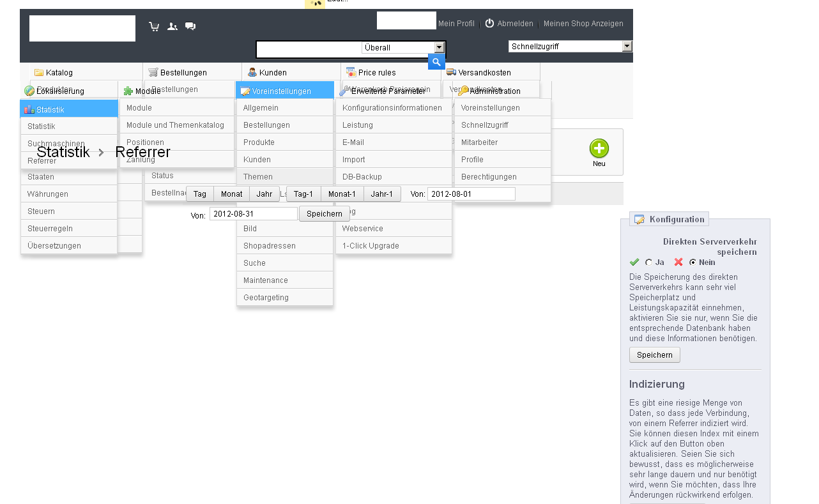Screen dimensions: 819x504
Task: Click the Jahr date range button
Action: point(264,194)
